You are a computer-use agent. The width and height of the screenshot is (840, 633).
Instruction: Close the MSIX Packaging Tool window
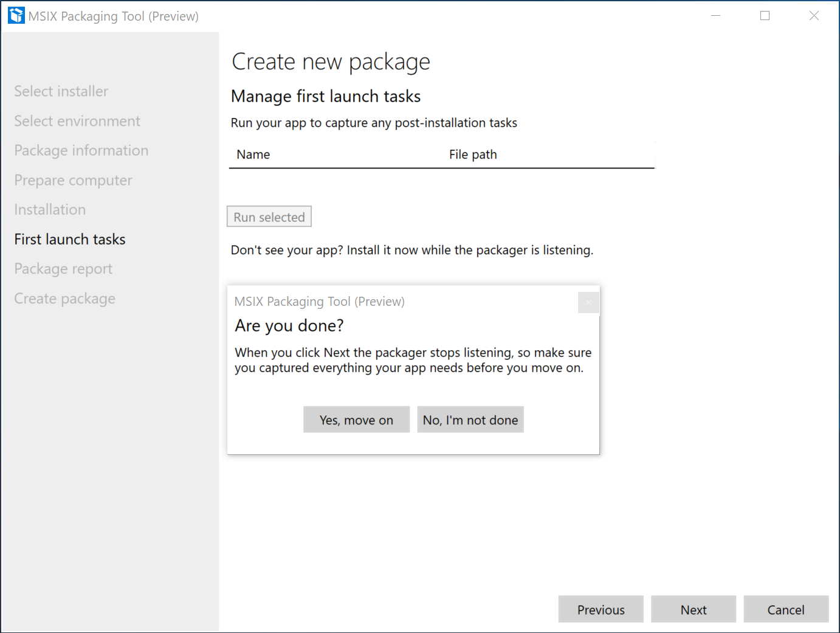click(x=814, y=16)
